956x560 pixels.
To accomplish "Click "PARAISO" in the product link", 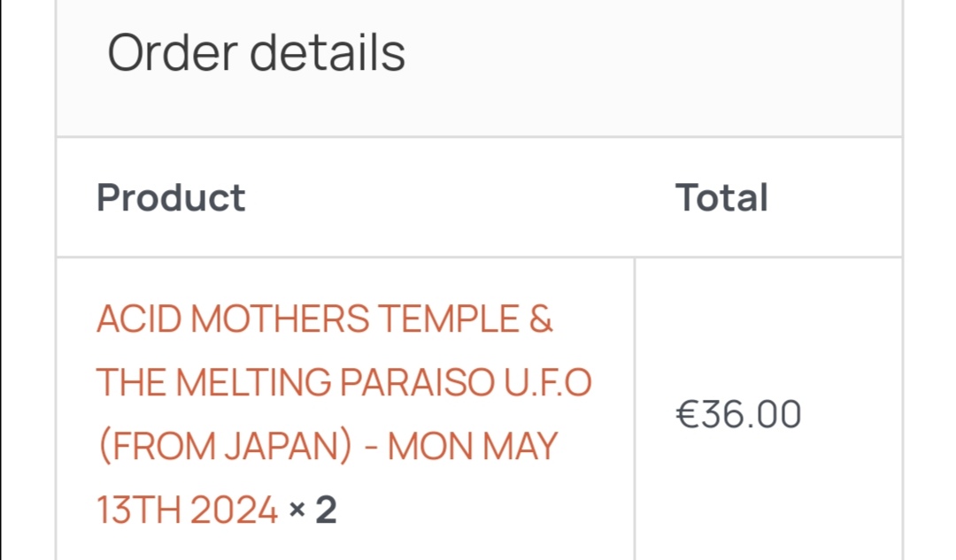I will pos(417,382).
